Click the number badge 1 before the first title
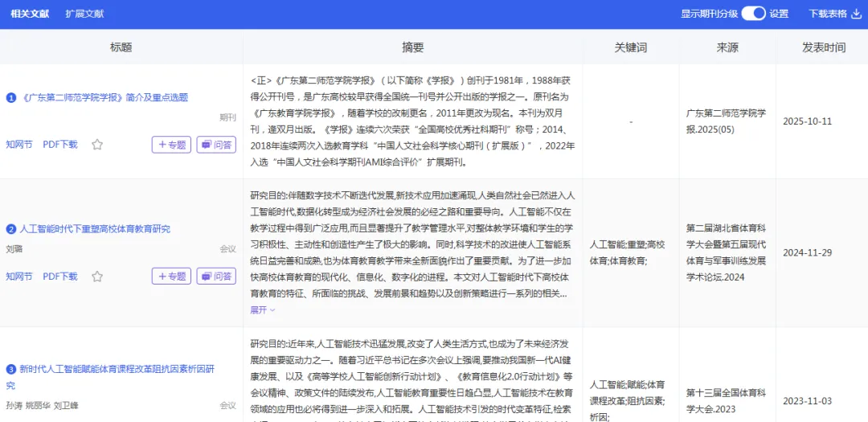The height and width of the screenshot is (422, 868). tap(10, 97)
